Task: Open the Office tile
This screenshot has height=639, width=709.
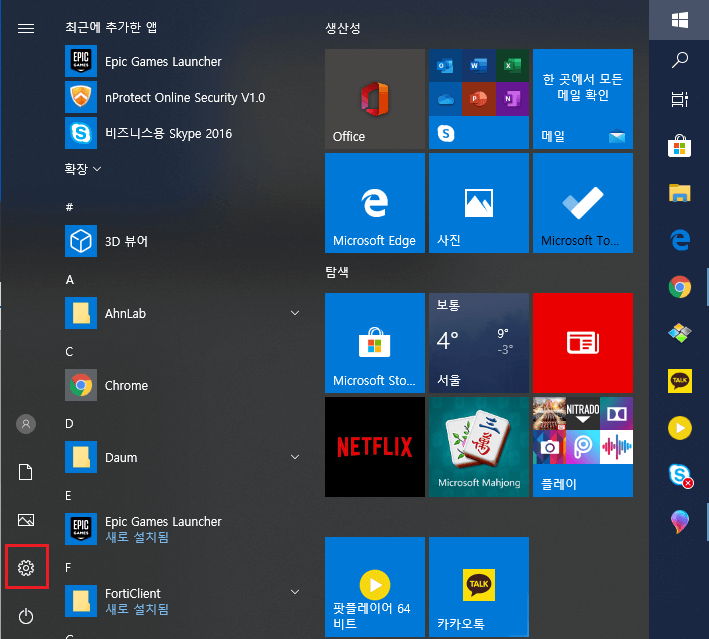Action: pos(375,99)
